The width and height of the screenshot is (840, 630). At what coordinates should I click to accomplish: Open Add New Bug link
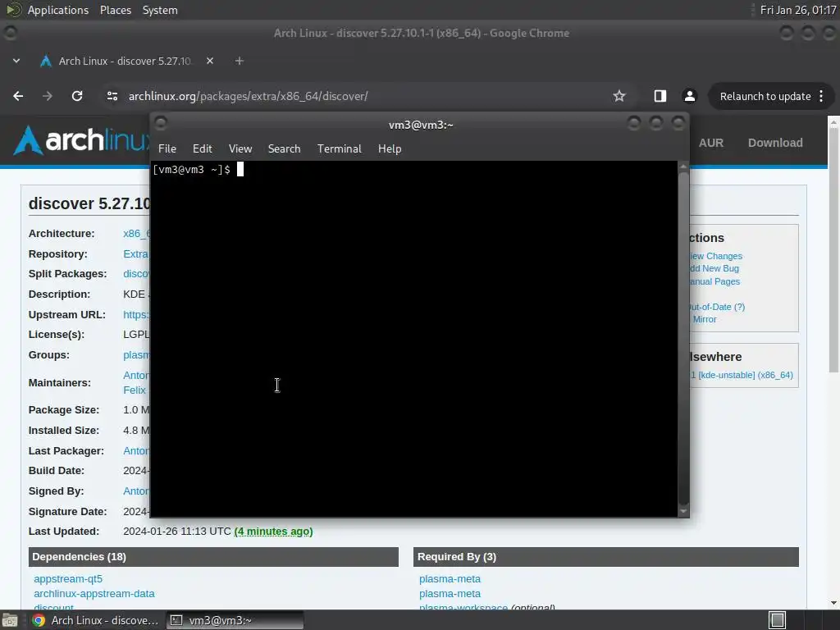pyautogui.click(x=714, y=268)
